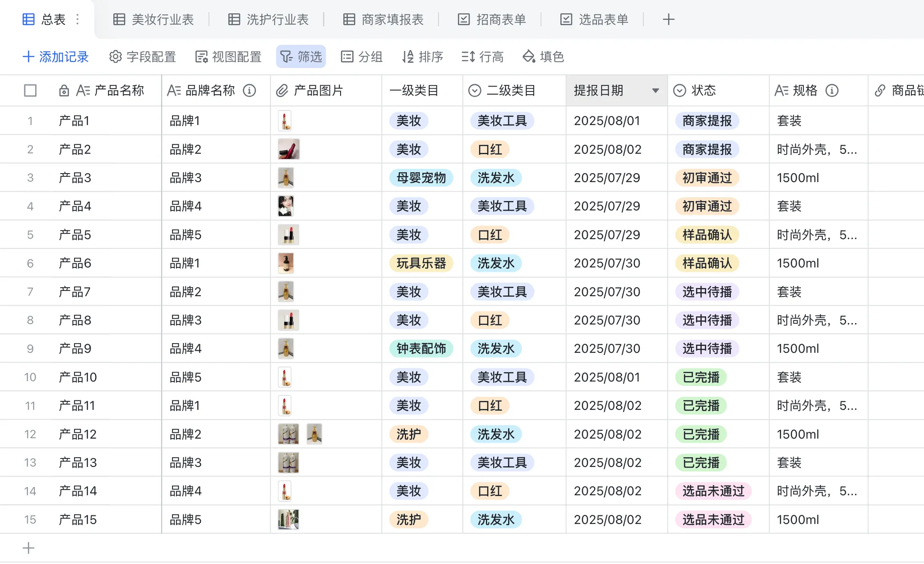
Task: Open the 总表 tab options dots
Action: 78,19
